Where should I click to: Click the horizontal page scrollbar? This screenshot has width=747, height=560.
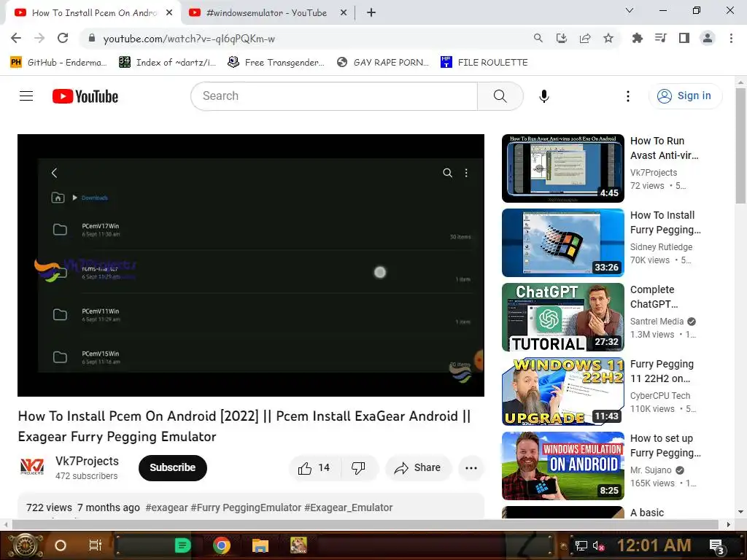(x=365, y=524)
